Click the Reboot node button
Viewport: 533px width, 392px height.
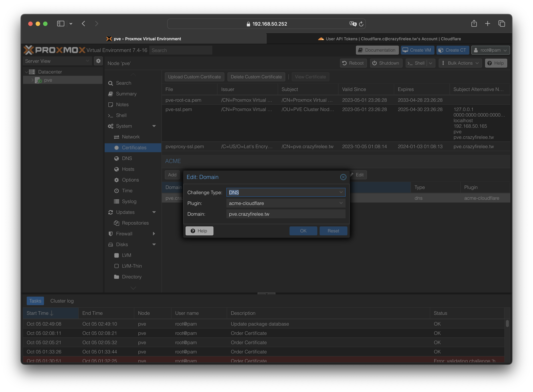(353, 63)
